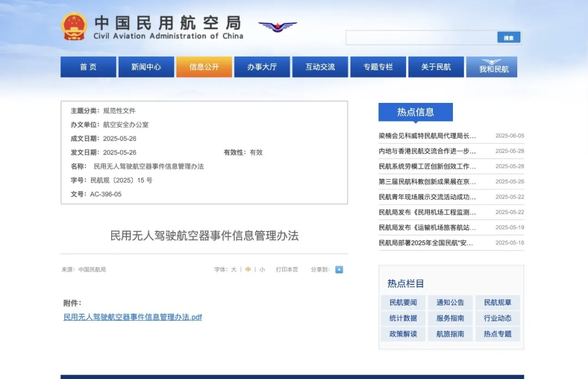Open the 专题专栏 navigation tab
This screenshot has height=379, width=588.
(378, 67)
